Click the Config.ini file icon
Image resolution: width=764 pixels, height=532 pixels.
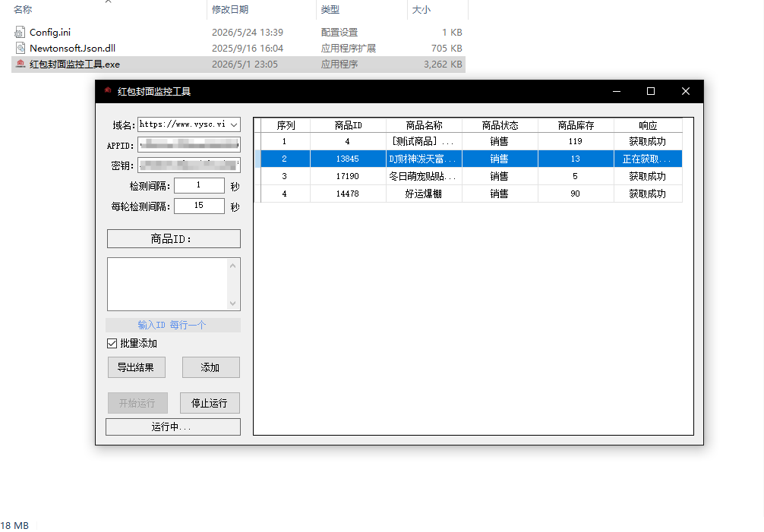(20, 32)
